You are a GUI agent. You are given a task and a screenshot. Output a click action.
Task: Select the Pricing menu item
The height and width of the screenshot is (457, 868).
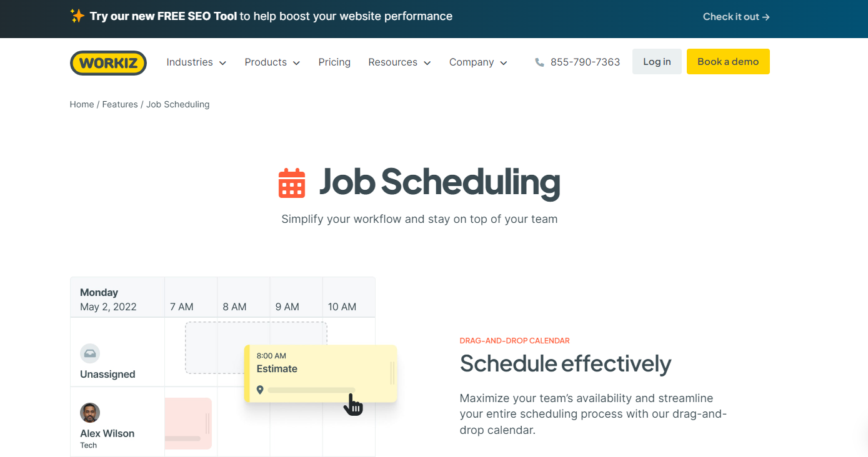click(x=334, y=62)
